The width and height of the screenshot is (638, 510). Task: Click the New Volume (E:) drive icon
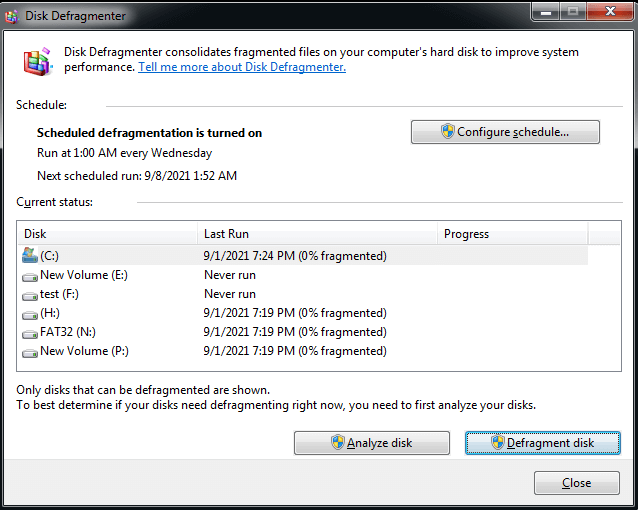29,275
